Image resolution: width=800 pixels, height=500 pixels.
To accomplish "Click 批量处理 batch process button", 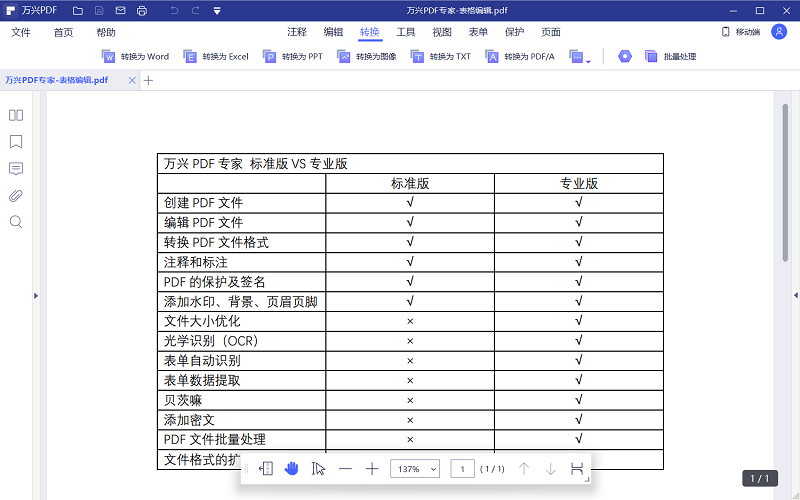I will tap(670, 57).
